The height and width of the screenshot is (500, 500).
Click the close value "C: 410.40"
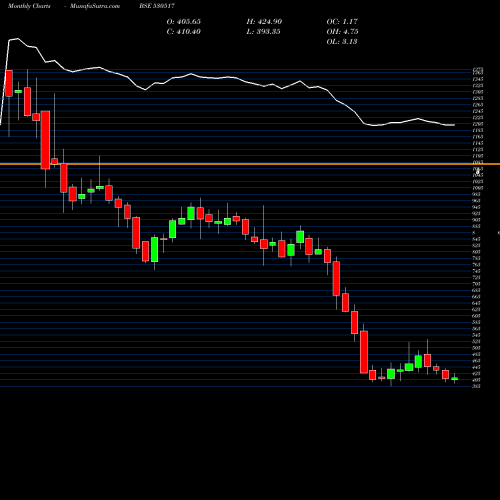tap(184, 32)
